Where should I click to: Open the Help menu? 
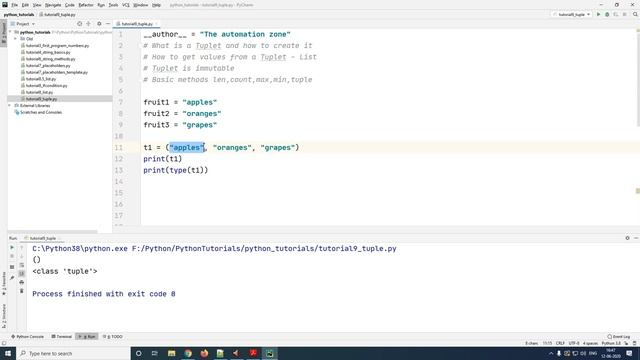(156, 5)
